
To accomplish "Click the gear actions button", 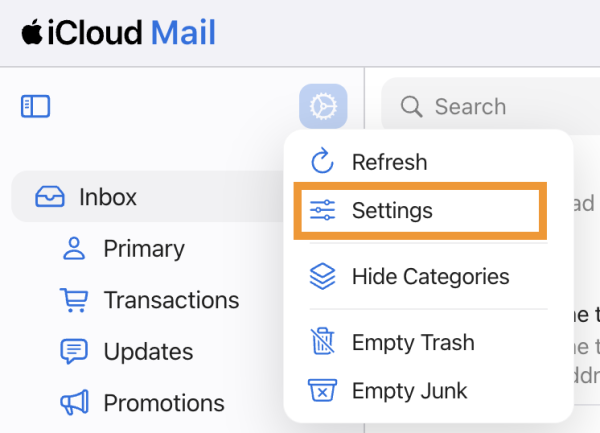I will pos(323,106).
